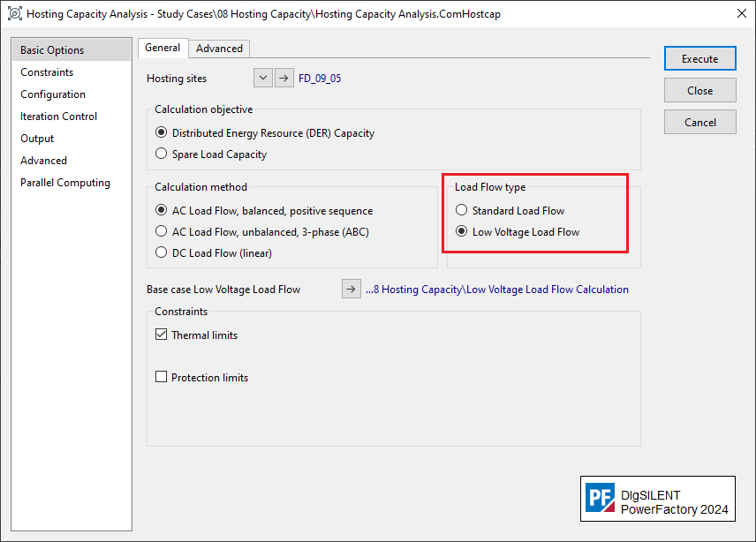This screenshot has width=756, height=542.
Task: Click the Base case Low Voltage Load Flow arrow button
Action: (x=352, y=289)
